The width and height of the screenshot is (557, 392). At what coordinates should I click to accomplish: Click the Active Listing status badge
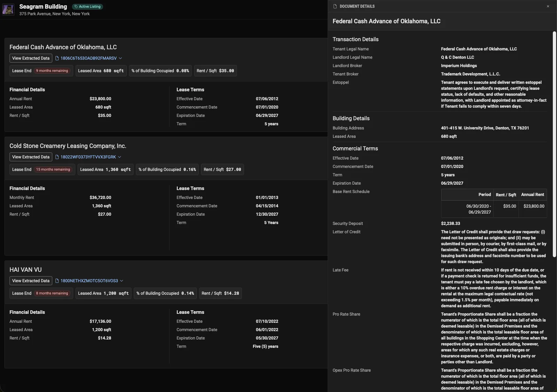[87, 7]
